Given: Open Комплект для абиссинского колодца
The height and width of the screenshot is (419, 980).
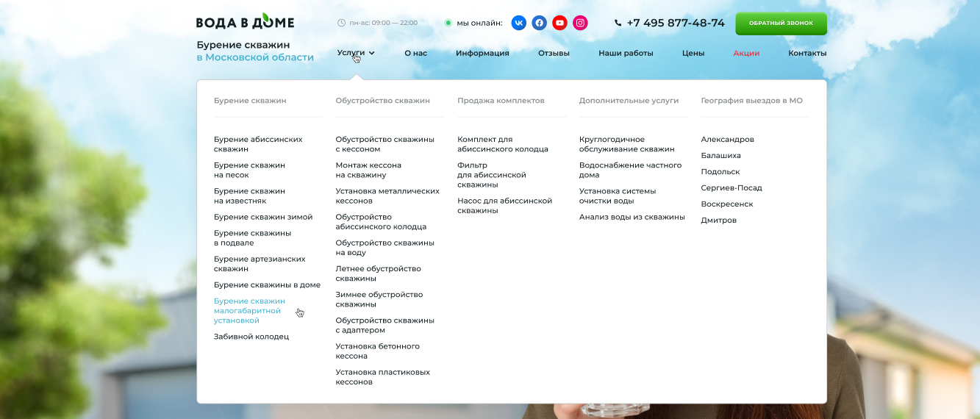Looking at the screenshot, I should click(503, 144).
